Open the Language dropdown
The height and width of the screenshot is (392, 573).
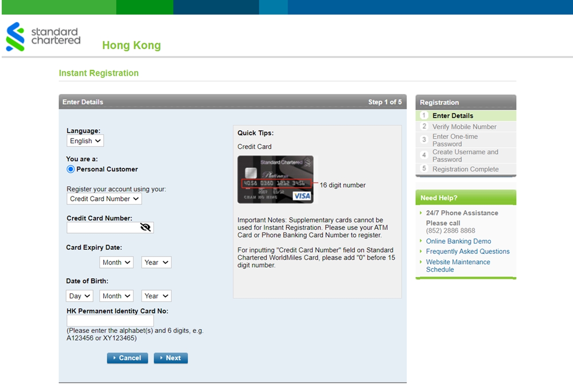pos(85,141)
